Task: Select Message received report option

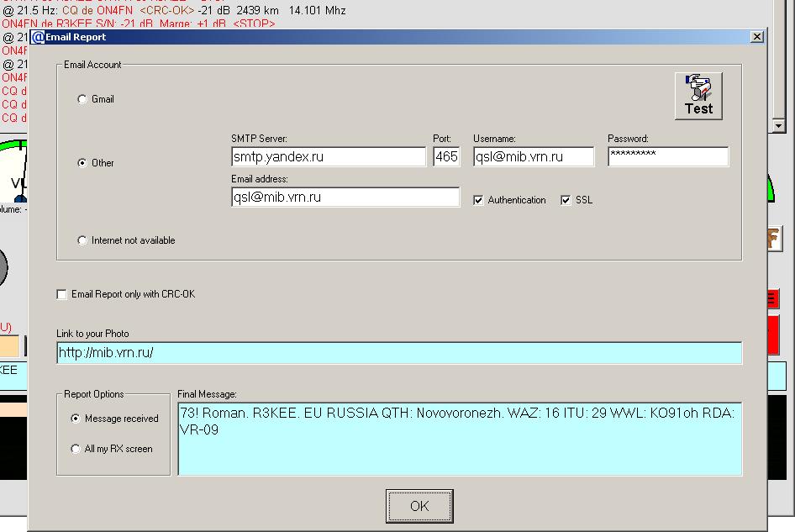Action: coord(76,419)
